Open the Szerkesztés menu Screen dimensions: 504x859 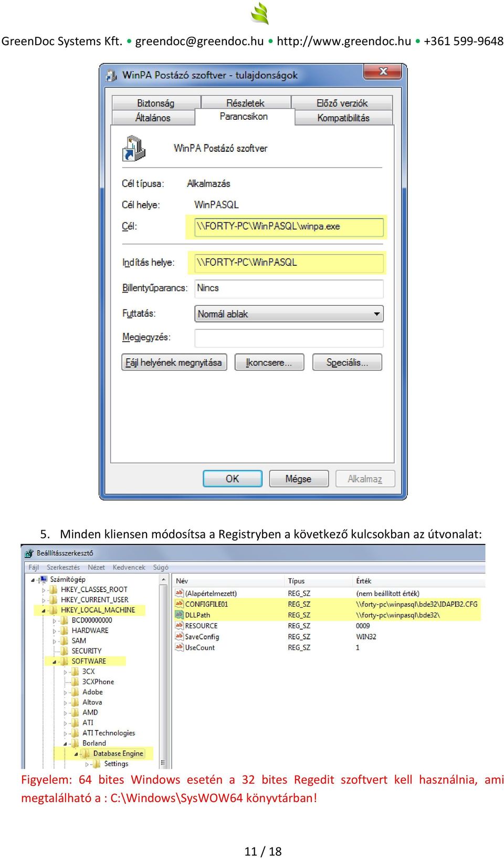(x=63, y=567)
